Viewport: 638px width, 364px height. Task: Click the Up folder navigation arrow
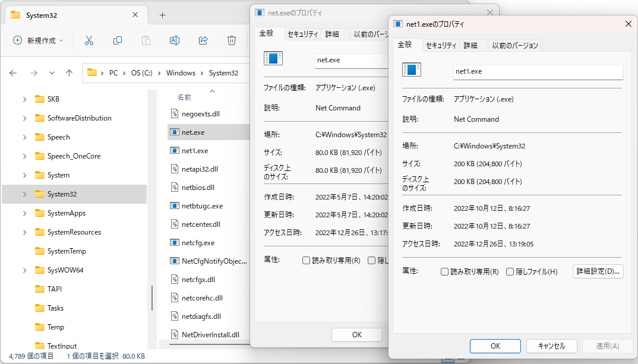70,72
